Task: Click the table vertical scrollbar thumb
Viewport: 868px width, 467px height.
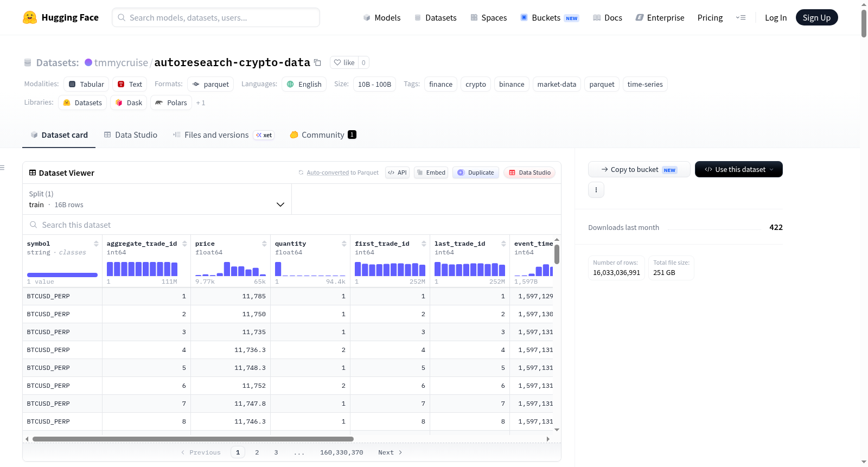Action: coord(557,254)
